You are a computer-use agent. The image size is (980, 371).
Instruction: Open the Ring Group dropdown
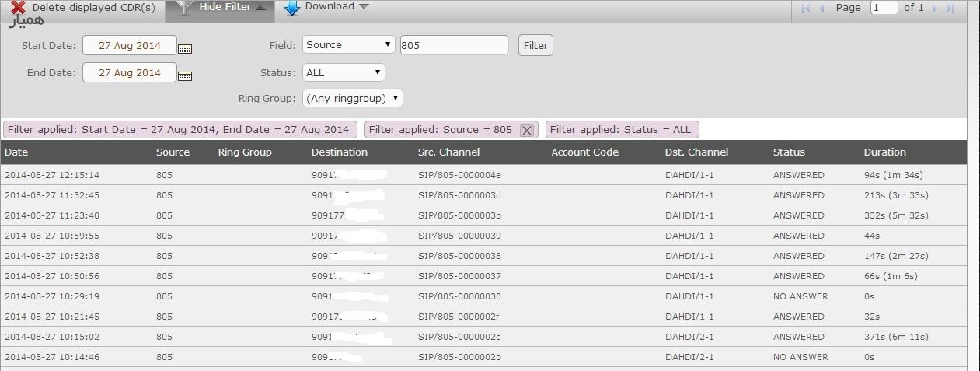pyautogui.click(x=353, y=99)
